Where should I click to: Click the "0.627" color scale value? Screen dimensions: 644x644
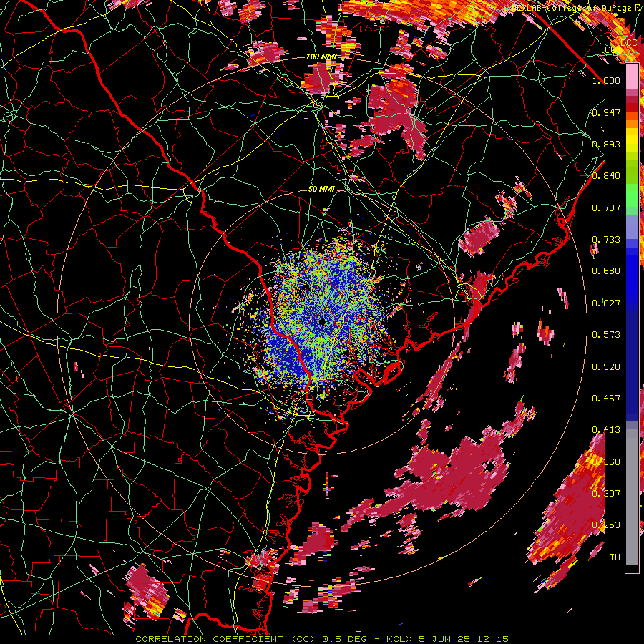pos(606,303)
